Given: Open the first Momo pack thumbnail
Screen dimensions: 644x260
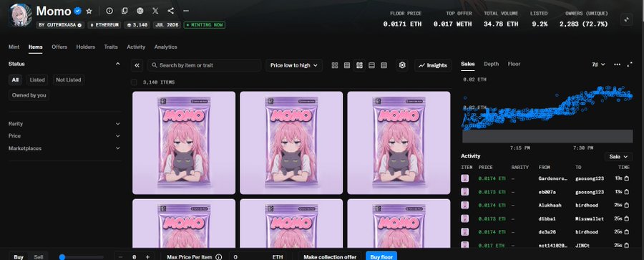Looking at the screenshot, I should 184,143.
